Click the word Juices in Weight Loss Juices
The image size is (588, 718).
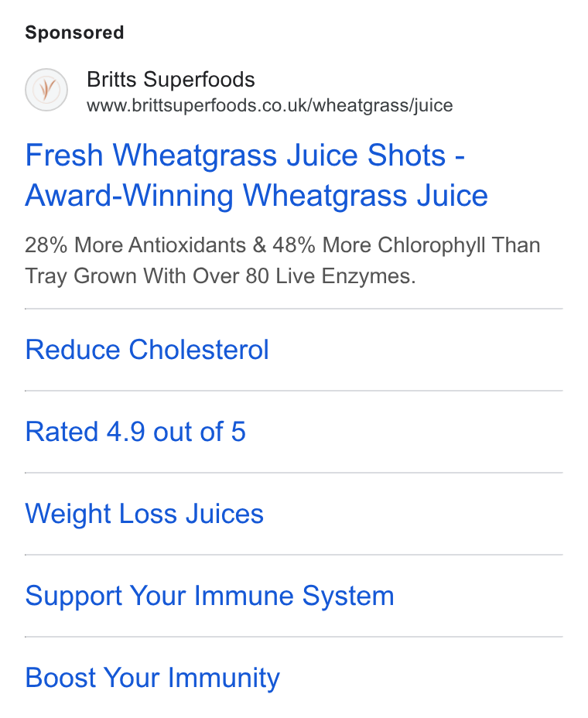[224, 514]
